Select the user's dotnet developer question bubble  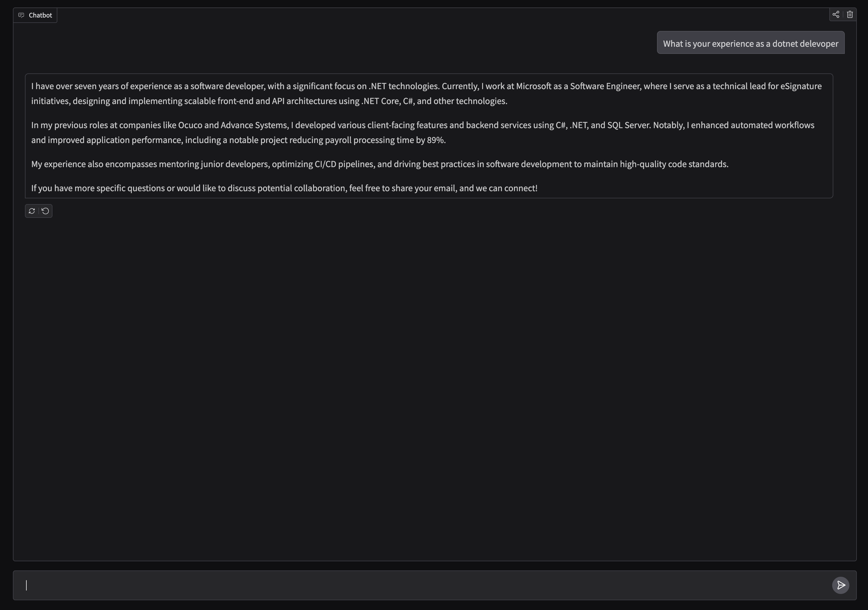tap(750, 44)
